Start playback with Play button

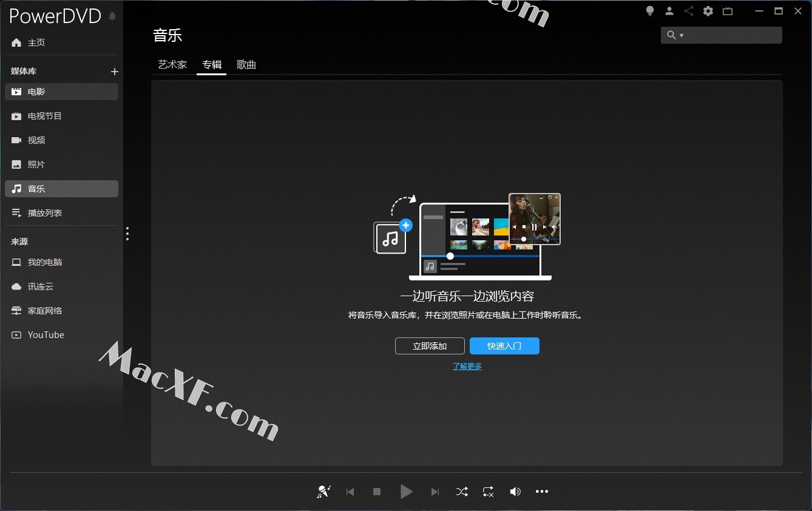tap(406, 492)
